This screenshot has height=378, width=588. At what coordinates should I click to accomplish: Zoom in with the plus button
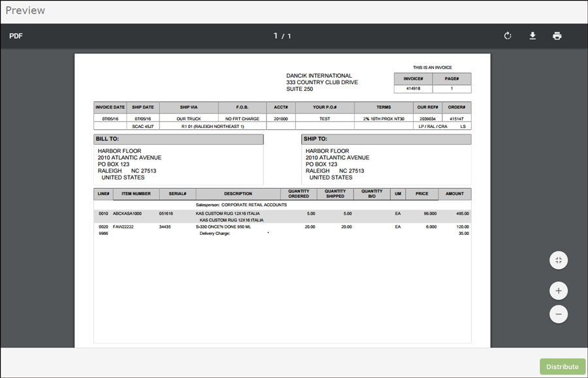559,291
